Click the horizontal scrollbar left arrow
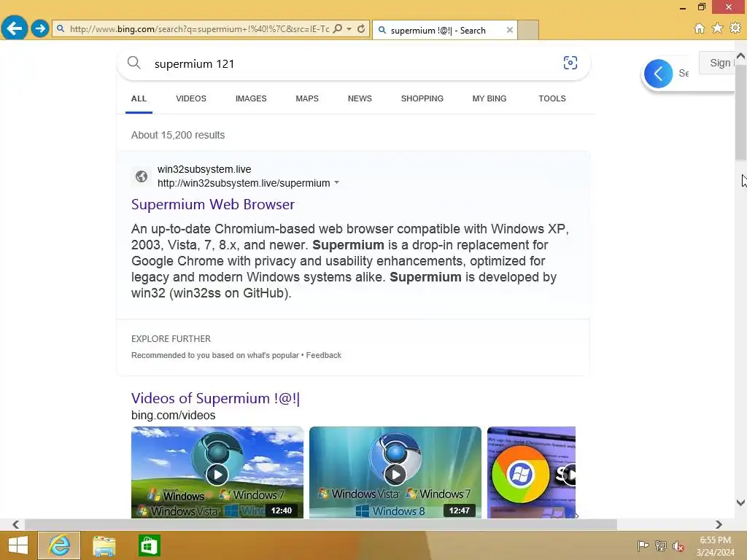Screen dimensions: 747x560 (x=16, y=524)
